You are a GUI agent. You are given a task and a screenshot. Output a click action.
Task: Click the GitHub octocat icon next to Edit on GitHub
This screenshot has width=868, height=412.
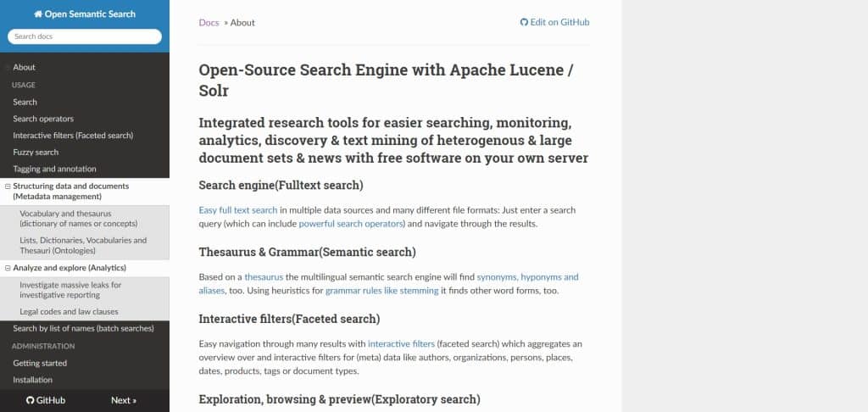(x=524, y=23)
